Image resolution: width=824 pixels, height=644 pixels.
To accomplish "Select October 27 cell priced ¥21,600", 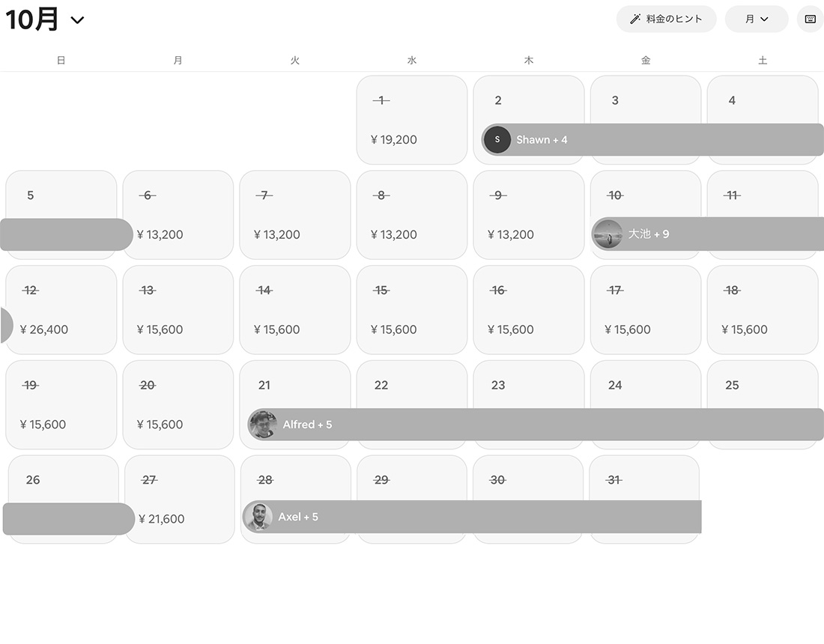I will coord(180,499).
